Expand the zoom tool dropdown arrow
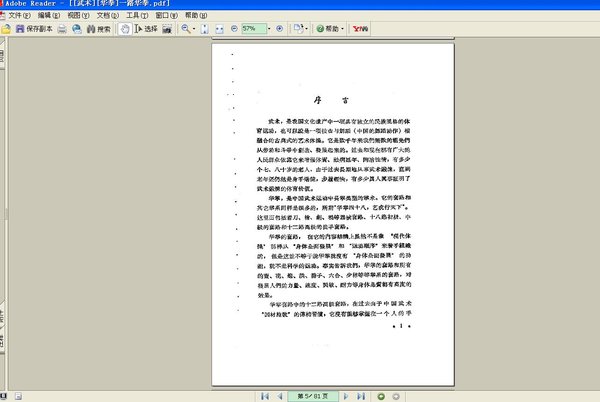Screen dimensions: 600x402 coord(194,29)
